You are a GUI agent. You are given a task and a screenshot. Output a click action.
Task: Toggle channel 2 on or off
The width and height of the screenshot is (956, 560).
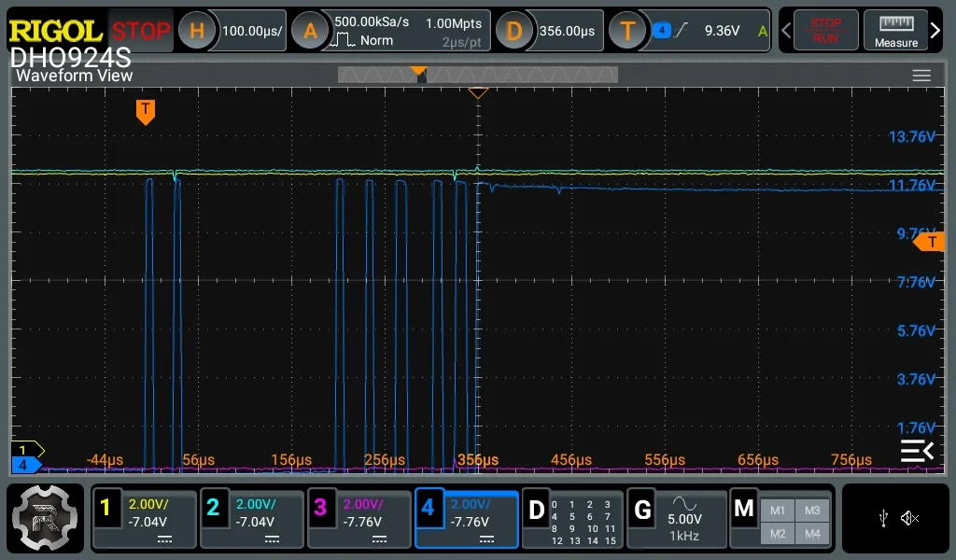(213, 507)
